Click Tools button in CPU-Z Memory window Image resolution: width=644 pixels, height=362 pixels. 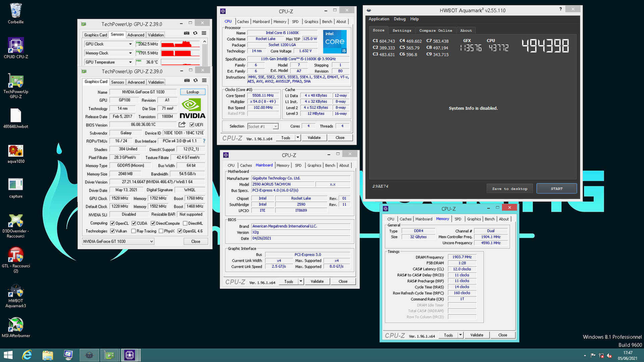pyautogui.click(x=448, y=335)
